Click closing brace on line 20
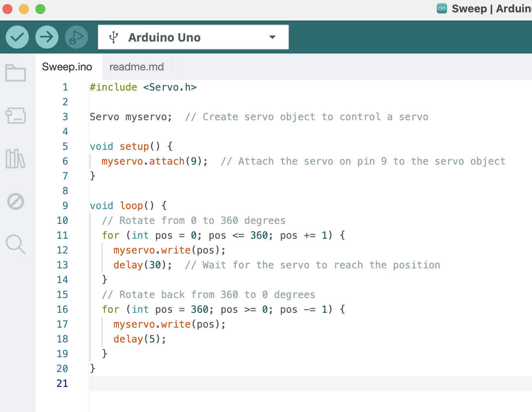 [x=93, y=368]
